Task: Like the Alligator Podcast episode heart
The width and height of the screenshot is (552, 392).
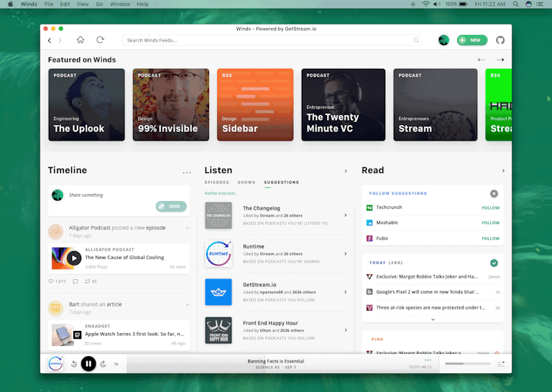Action: click(51, 281)
